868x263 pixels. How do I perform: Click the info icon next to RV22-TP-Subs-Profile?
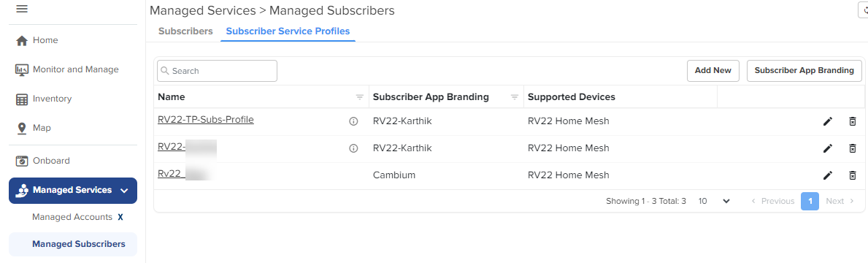[x=354, y=121]
